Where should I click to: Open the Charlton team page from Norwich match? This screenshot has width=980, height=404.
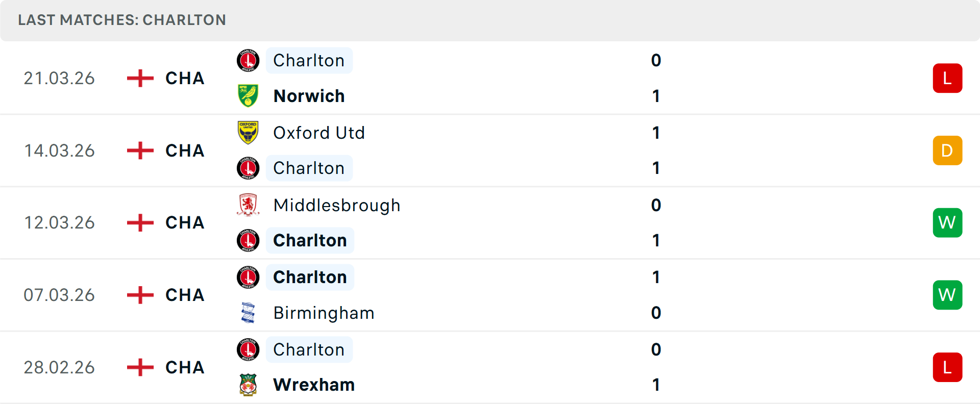(309, 60)
